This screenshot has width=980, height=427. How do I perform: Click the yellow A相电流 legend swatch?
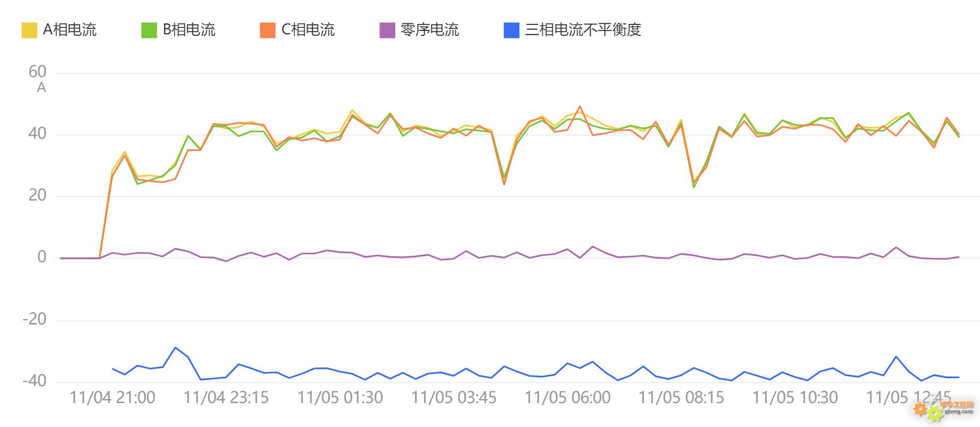(x=29, y=30)
